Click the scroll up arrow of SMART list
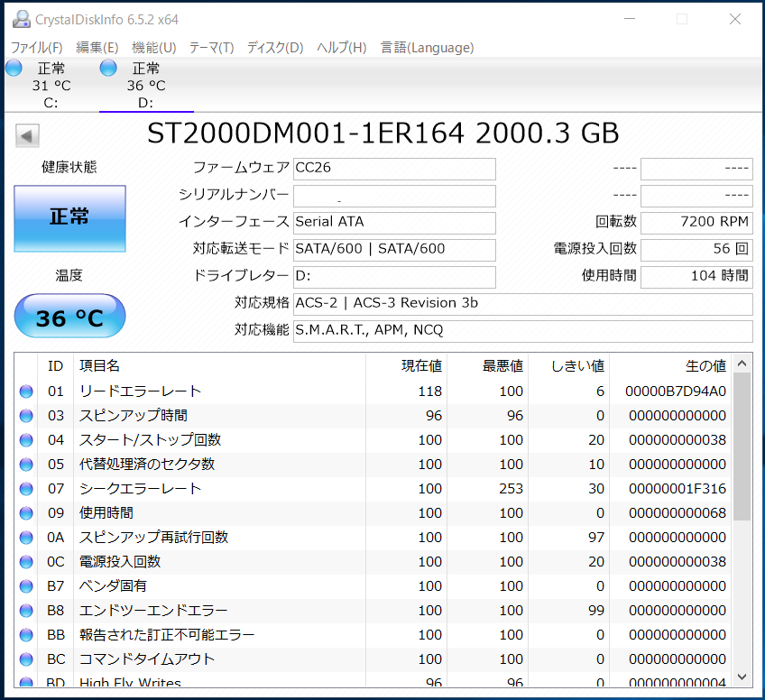 (x=742, y=364)
